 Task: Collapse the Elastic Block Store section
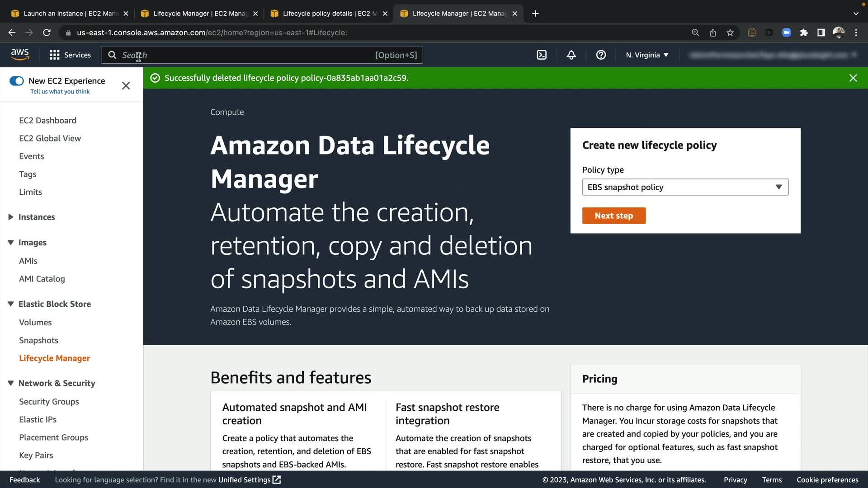[11, 304]
